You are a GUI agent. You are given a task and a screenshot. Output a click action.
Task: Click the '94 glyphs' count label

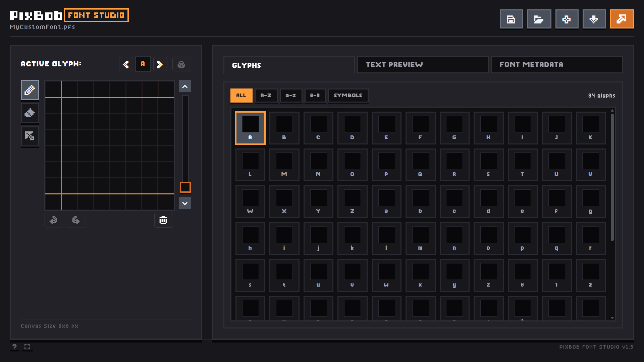[x=601, y=96]
